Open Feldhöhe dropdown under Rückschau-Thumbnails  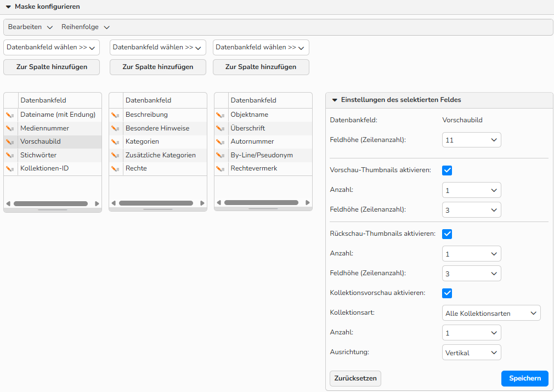point(471,274)
